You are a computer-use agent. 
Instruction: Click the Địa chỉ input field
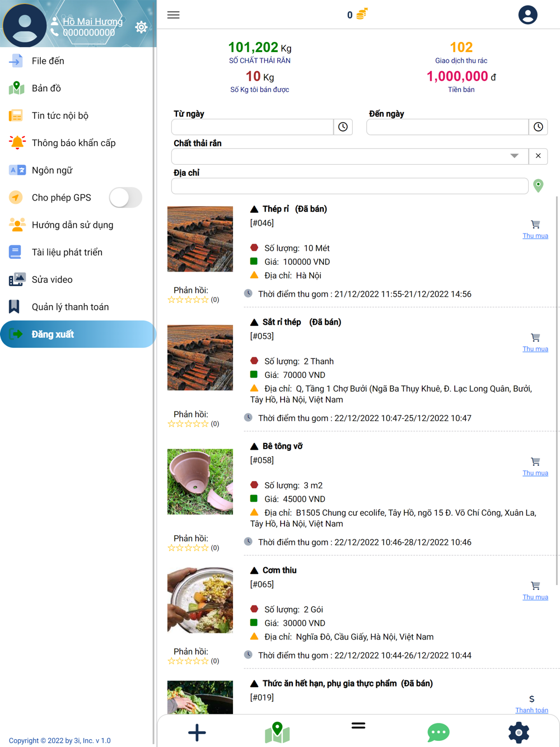pyautogui.click(x=350, y=186)
